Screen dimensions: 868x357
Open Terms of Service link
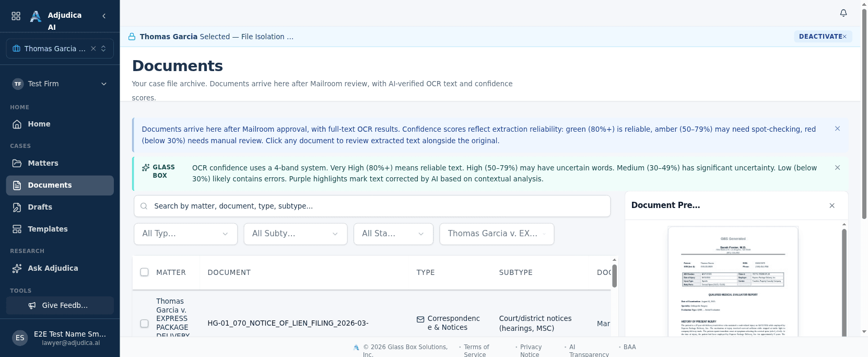[476, 351]
